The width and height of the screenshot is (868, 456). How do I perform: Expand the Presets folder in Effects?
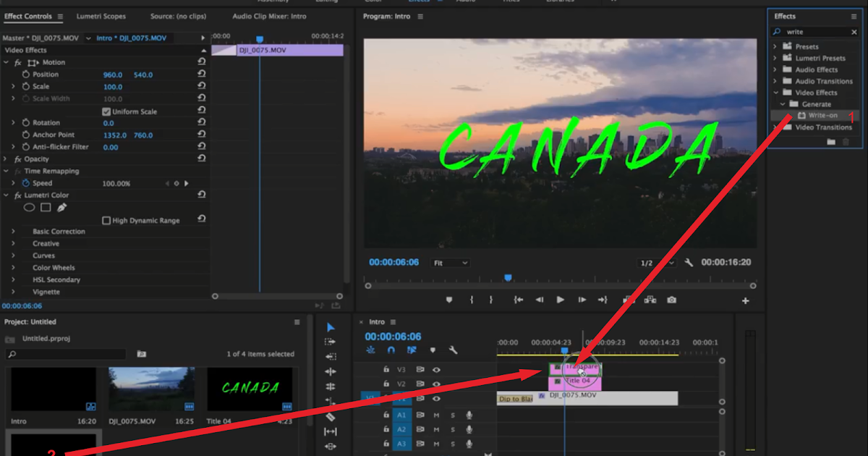[775, 46]
